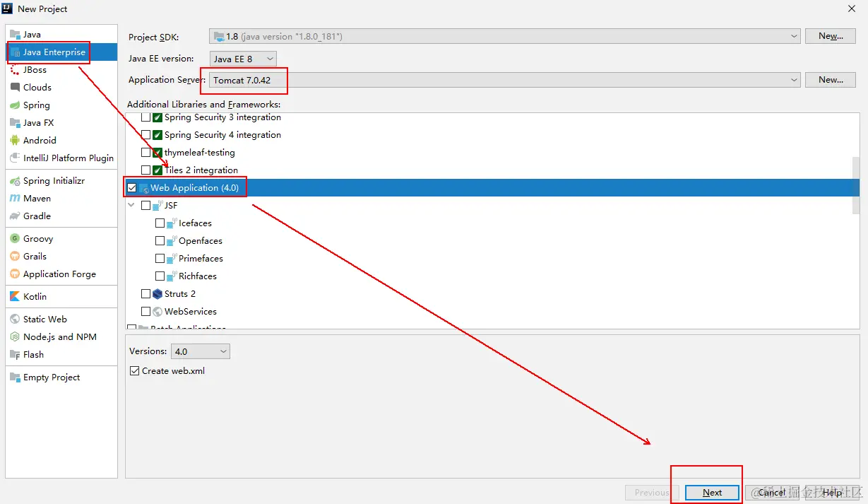Click the WebServices globe icon
This screenshot has height=504, width=868.
tap(157, 312)
